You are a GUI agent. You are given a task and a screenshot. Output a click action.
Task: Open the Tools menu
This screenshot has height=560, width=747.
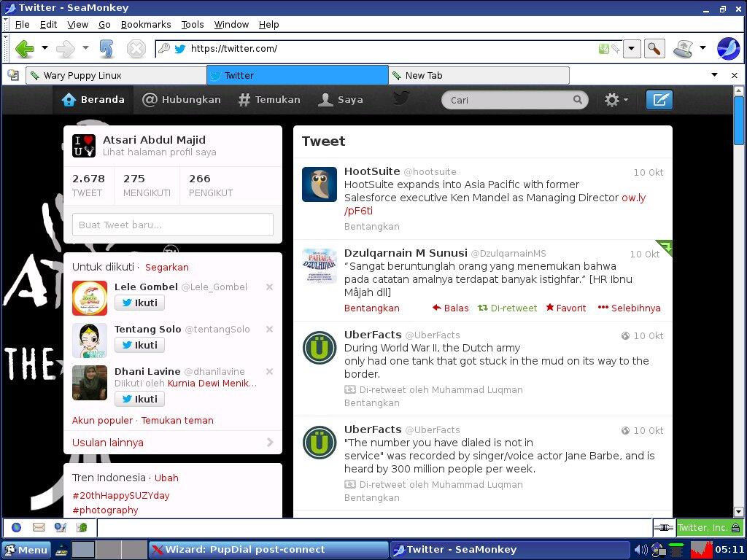click(193, 24)
